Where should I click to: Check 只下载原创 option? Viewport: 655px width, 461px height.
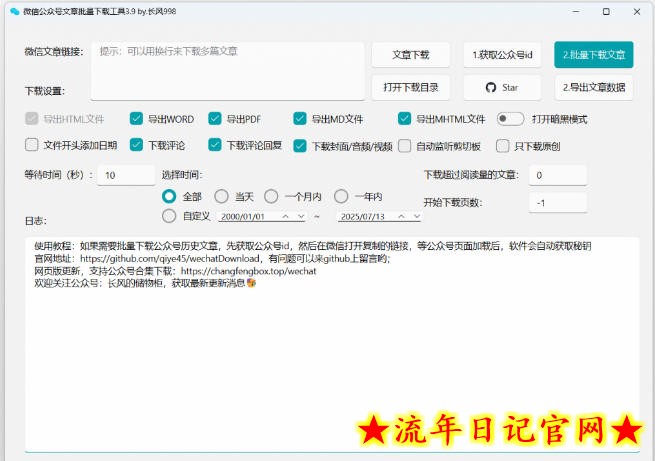(x=503, y=146)
